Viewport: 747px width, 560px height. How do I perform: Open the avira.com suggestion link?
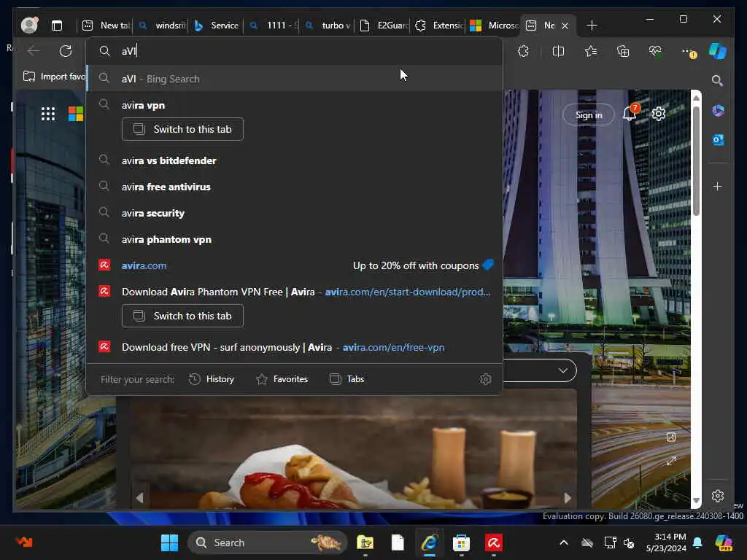click(144, 265)
